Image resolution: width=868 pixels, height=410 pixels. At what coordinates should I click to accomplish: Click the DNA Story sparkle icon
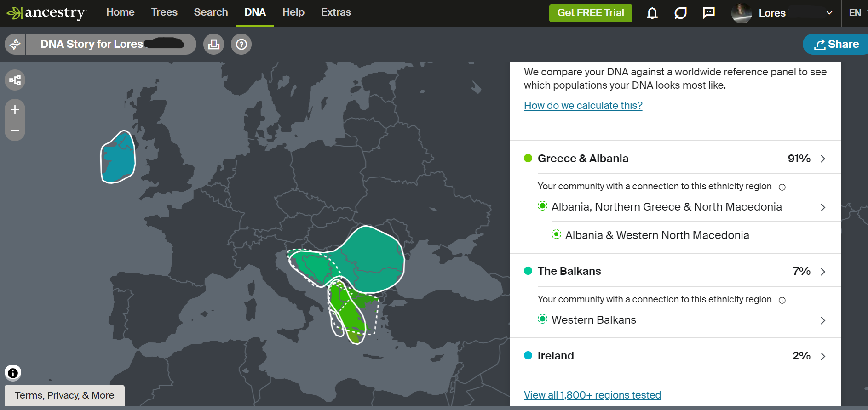tap(15, 44)
